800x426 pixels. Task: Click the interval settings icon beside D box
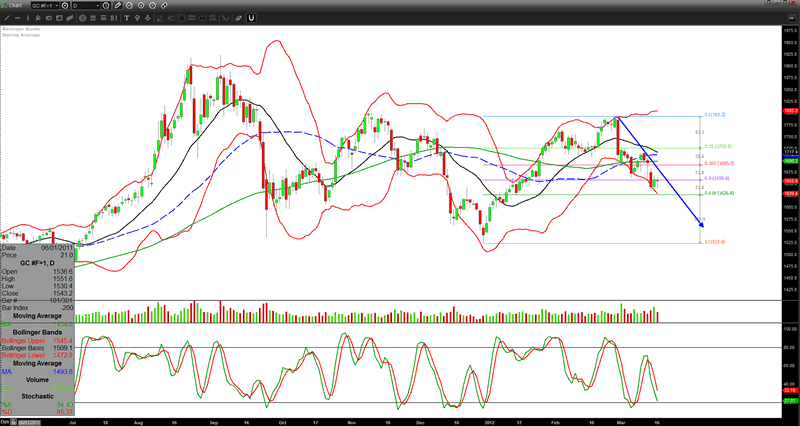click(x=106, y=6)
